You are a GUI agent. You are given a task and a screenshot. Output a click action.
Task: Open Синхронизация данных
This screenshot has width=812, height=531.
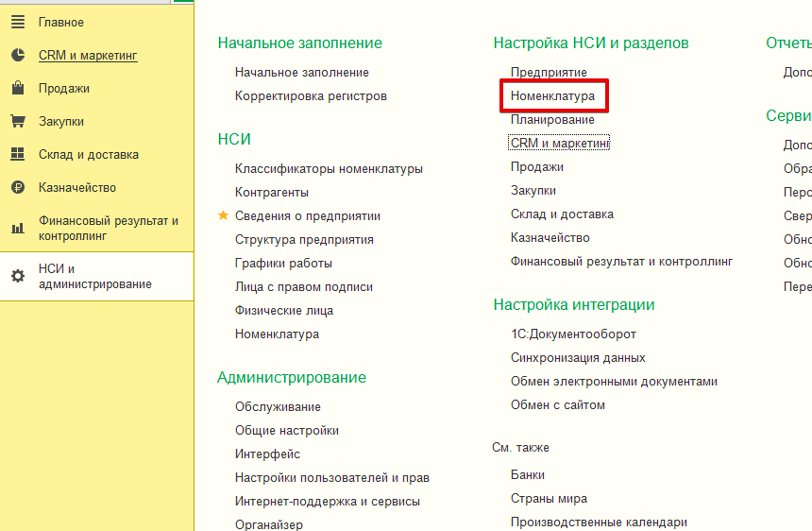pyautogui.click(x=578, y=358)
